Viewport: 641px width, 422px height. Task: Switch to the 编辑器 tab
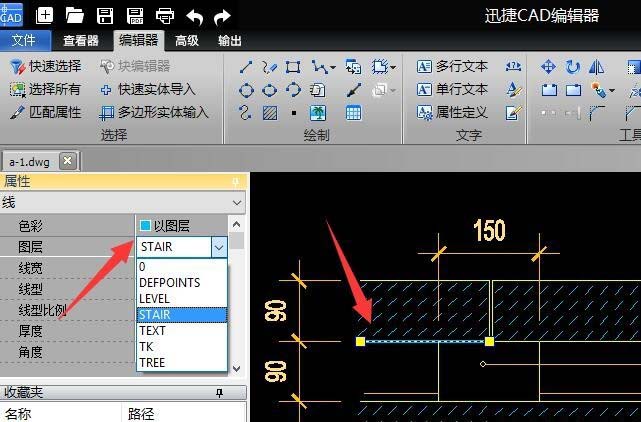[139, 40]
